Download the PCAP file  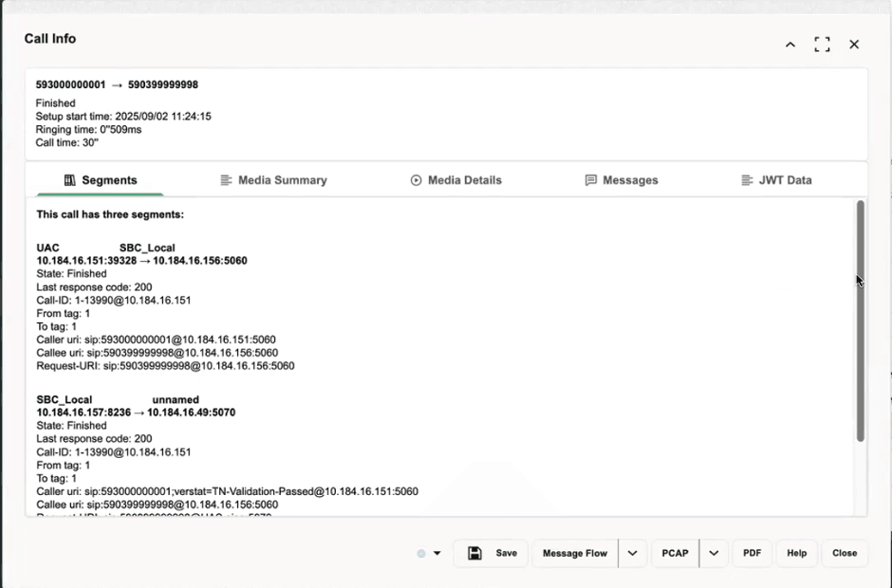pos(676,553)
